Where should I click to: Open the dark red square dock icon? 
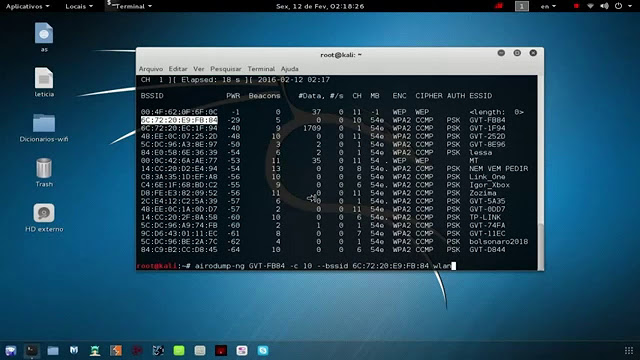click(x=221, y=351)
